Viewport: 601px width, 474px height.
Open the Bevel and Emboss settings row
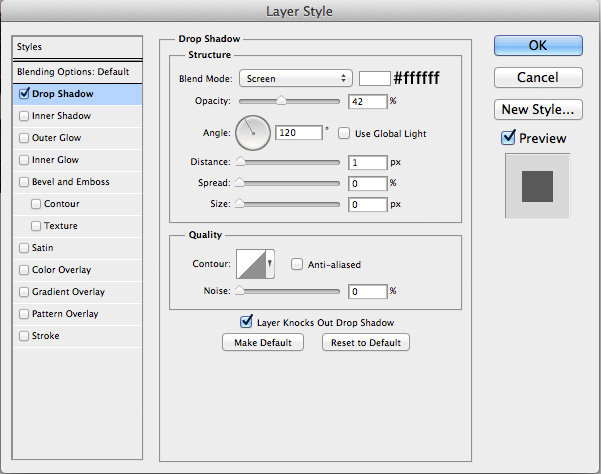[77, 182]
